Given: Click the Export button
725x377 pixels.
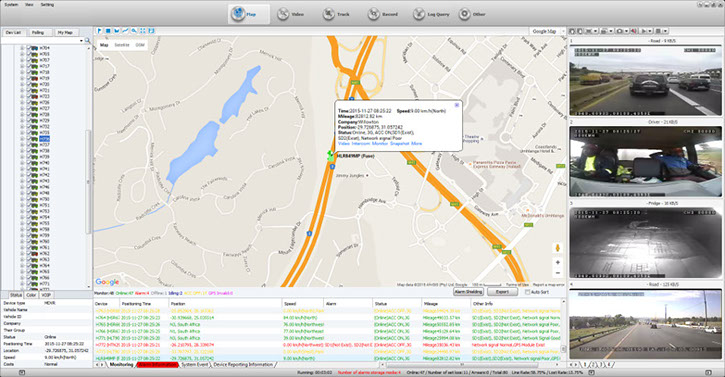Looking at the screenshot, I should (x=503, y=292).
